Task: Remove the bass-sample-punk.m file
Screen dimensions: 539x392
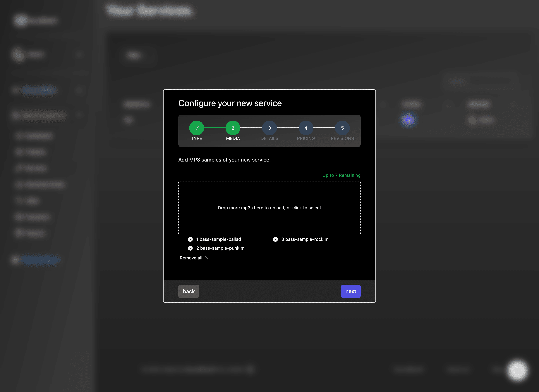Action: pos(190,248)
